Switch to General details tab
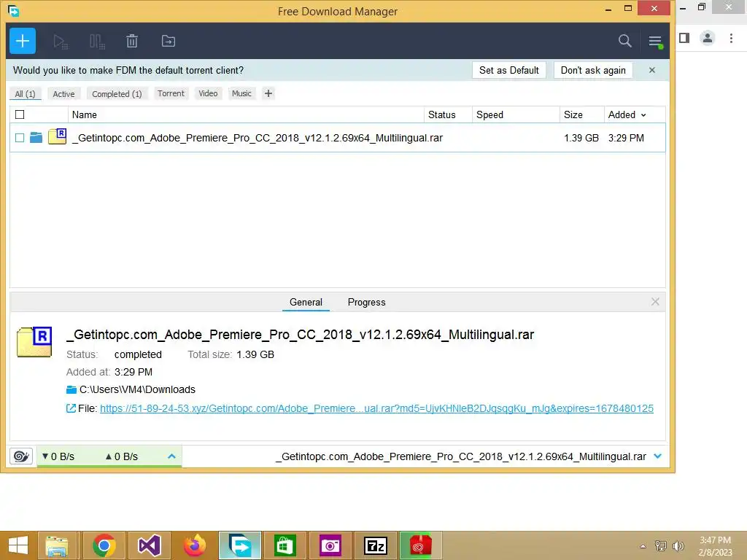The image size is (747, 560). (x=306, y=302)
